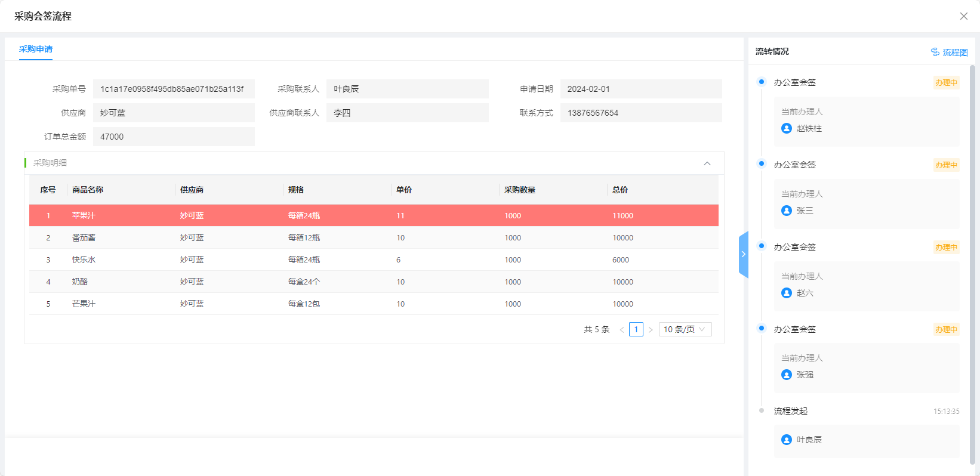Go to the previous page arrow

(x=622, y=330)
